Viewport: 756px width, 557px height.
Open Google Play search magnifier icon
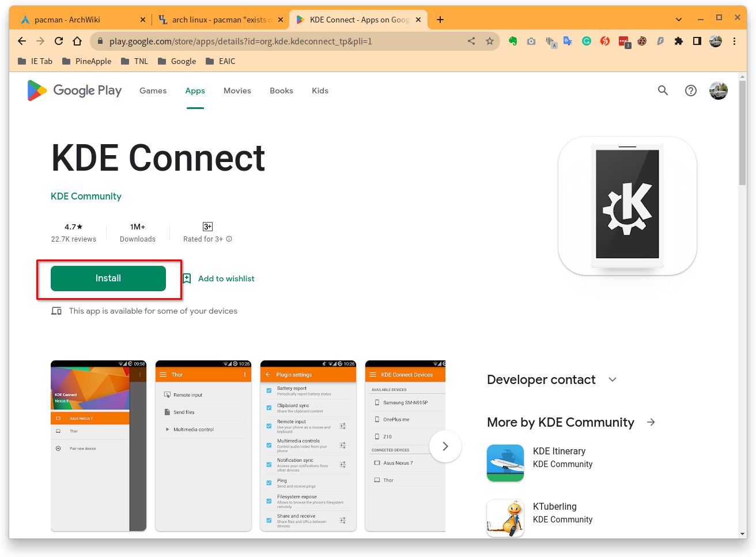(663, 91)
